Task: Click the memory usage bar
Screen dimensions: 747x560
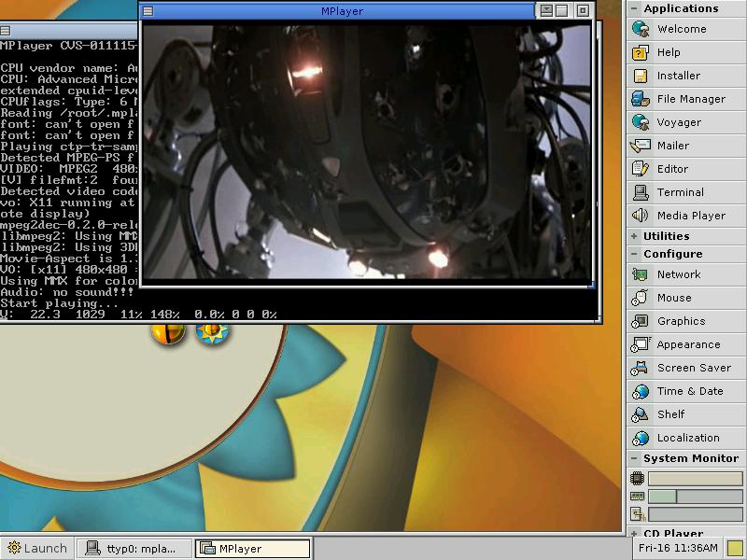Action: pos(695,497)
